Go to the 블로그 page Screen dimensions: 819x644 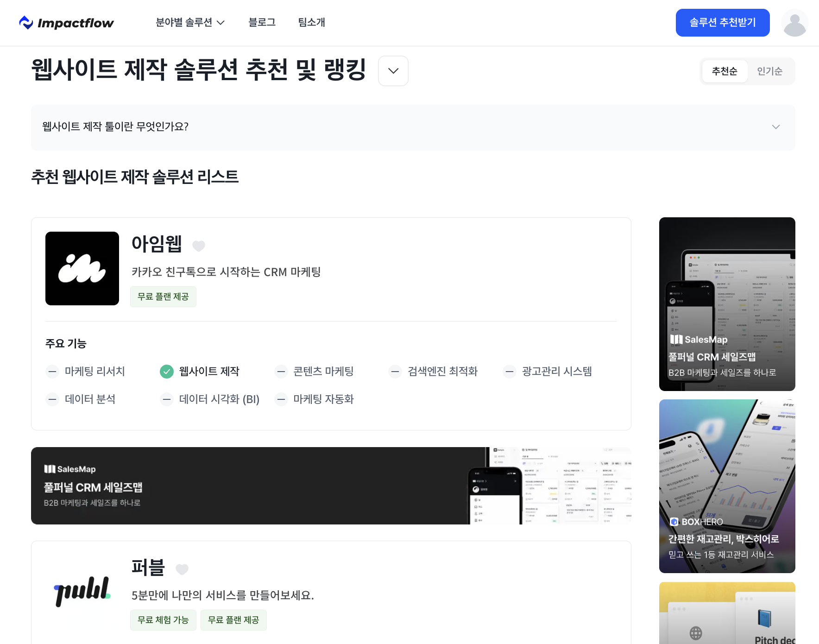(262, 22)
